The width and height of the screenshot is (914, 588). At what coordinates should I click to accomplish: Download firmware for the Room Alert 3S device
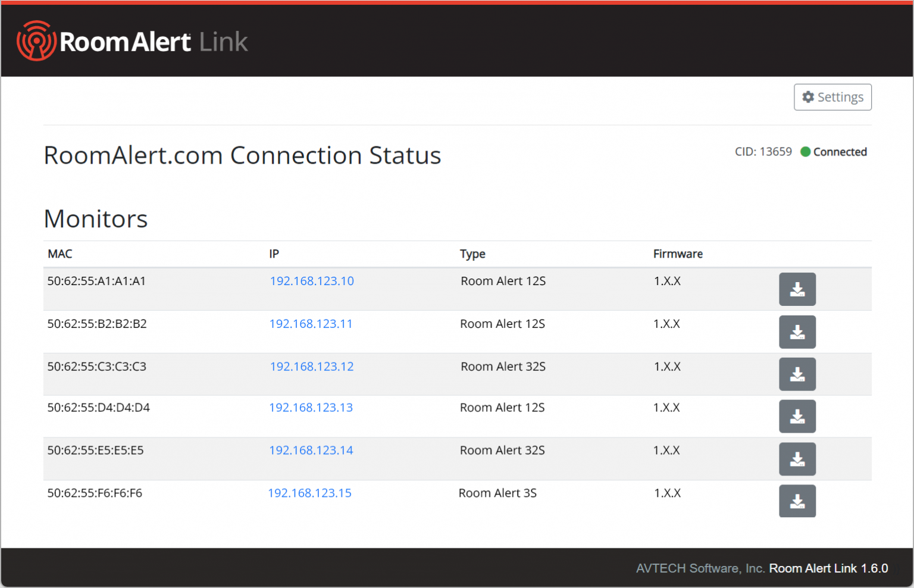tap(797, 501)
